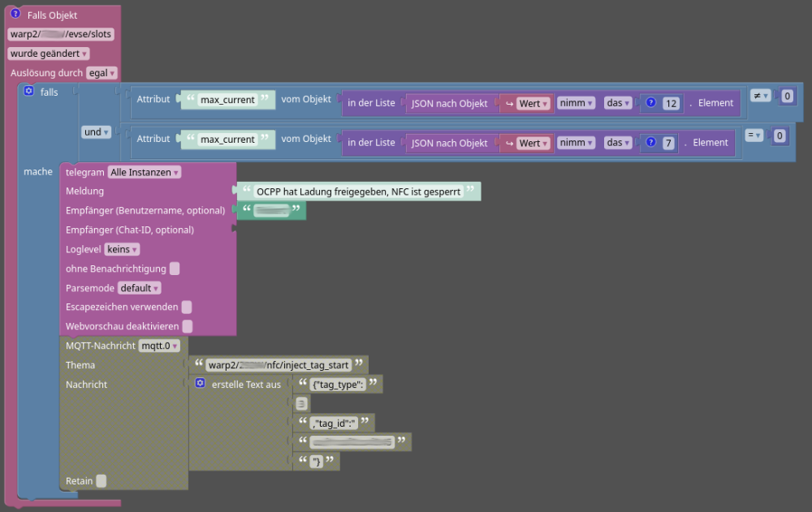Enable the Escapezeichen verwenden checkbox
The height and width of the screenshot is (512, 812).
tap(187, 307)
